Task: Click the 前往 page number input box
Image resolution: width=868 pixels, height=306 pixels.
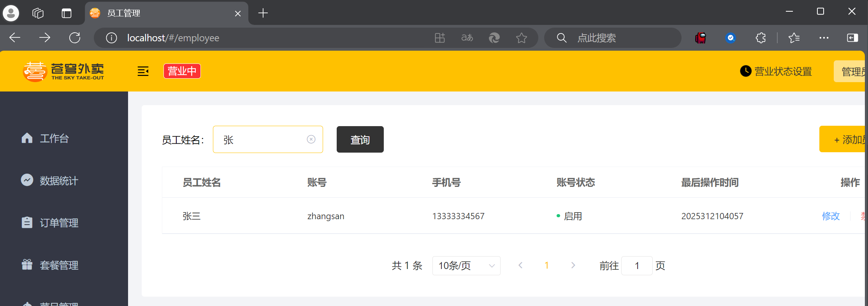Action: pos(637,266)
